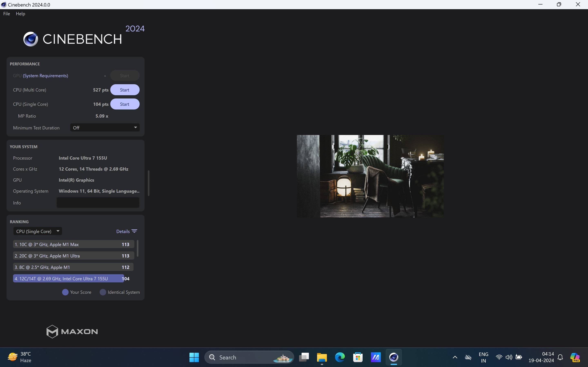This screenshot has width=588, height=367.
Task: Start the CPU (Multi Core) benchmark
Action: 125,90
